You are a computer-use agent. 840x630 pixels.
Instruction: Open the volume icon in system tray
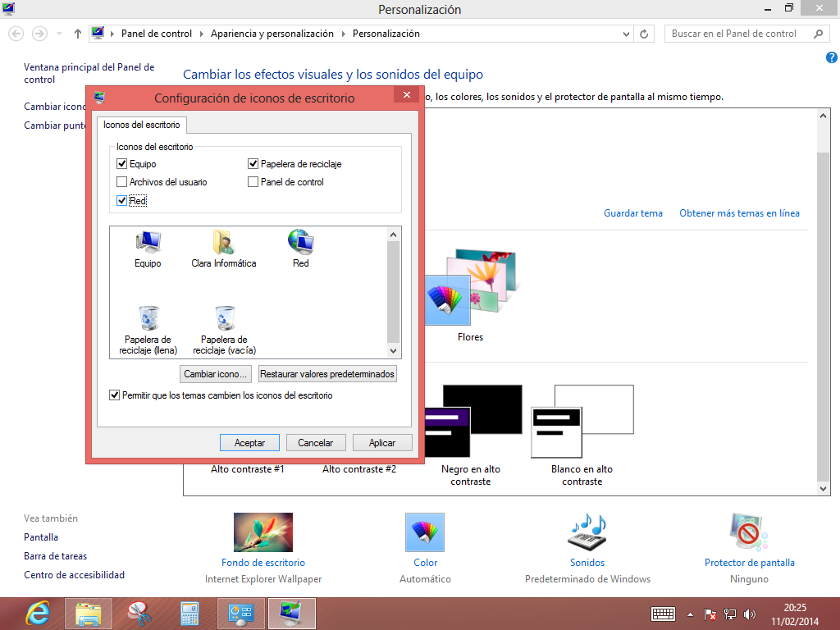click(749, 613)
